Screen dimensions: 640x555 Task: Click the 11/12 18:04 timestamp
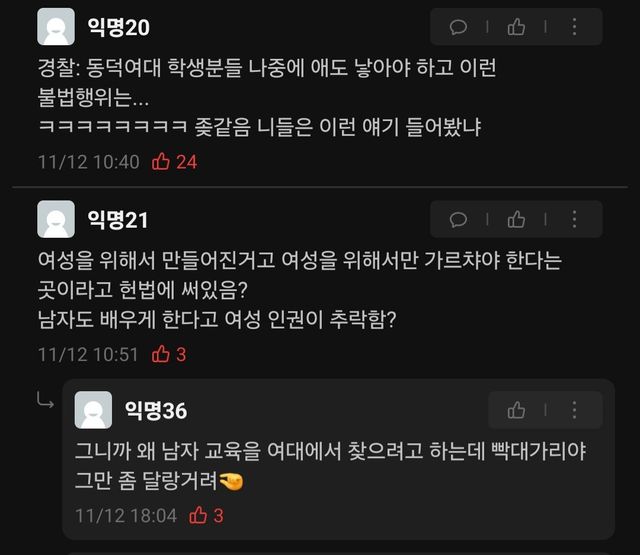126,516
